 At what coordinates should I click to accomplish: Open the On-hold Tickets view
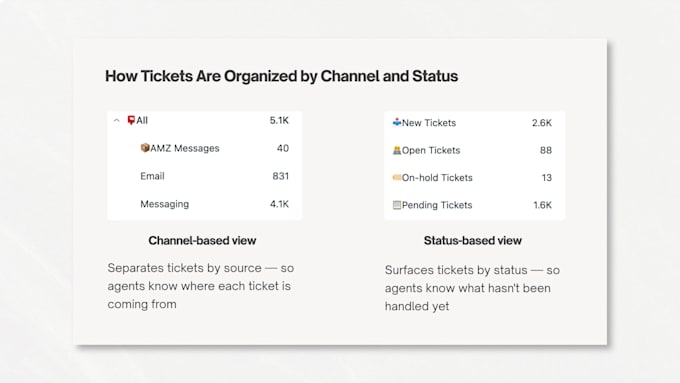474,177
